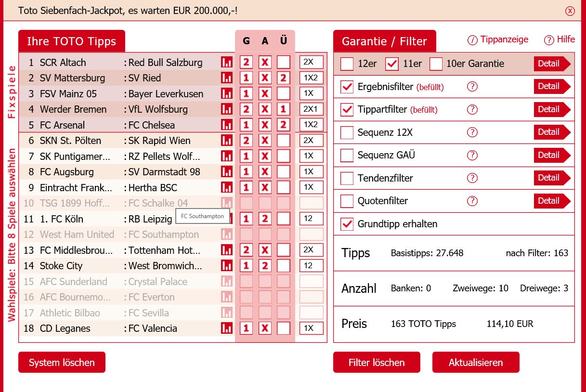The width and height of the screenshot is (586, 392).
Task: Toggle Ü tip box for Werder Bremen
Action: [x=284, y=109]
